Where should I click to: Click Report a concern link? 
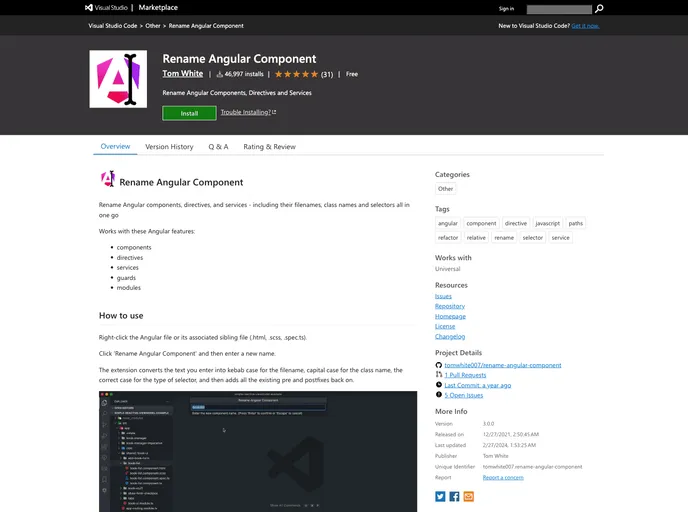pyautogui.click(x=503, y=477)
